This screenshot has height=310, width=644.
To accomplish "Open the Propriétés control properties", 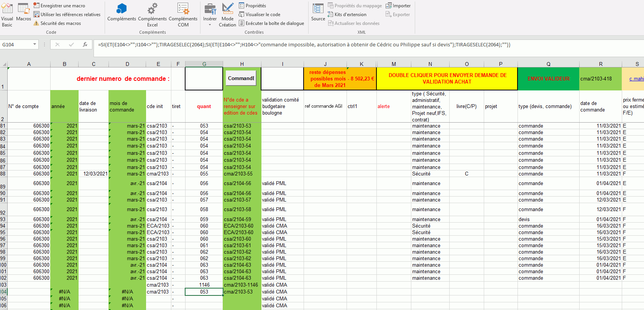I will (x=252, y=6).
